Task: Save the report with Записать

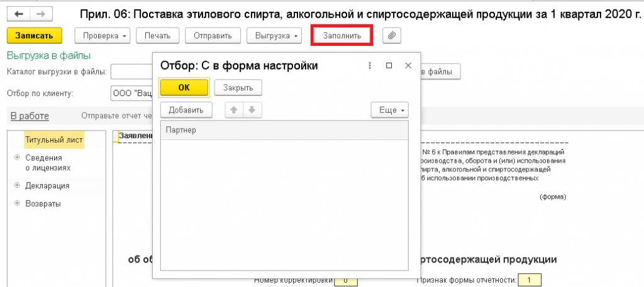Action: pos(35,36)
